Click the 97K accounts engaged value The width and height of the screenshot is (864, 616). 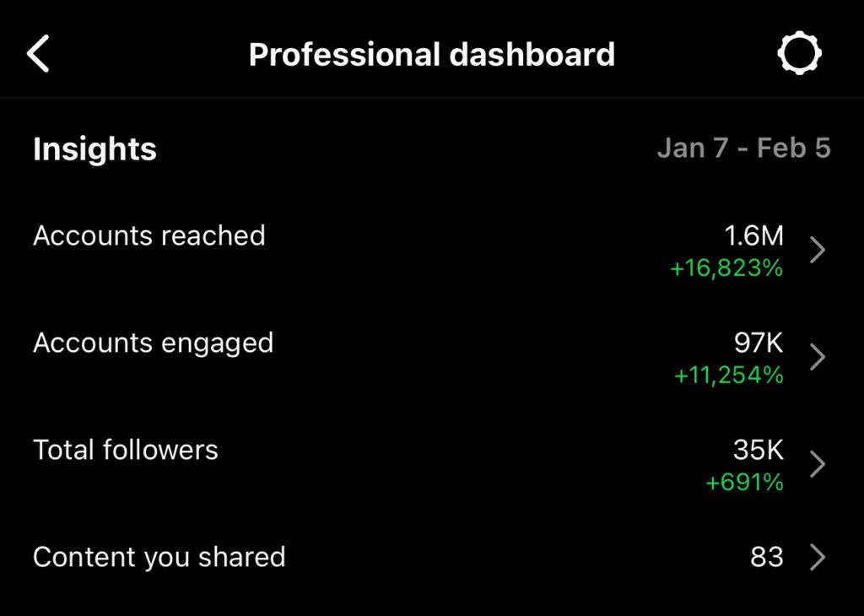tap(759, 343)
